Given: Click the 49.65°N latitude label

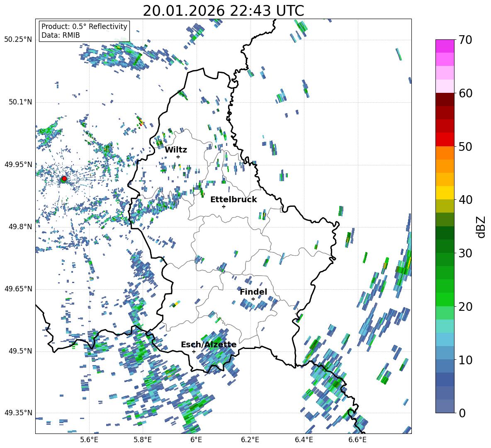Looking at the screenshot, I should 18,288.
